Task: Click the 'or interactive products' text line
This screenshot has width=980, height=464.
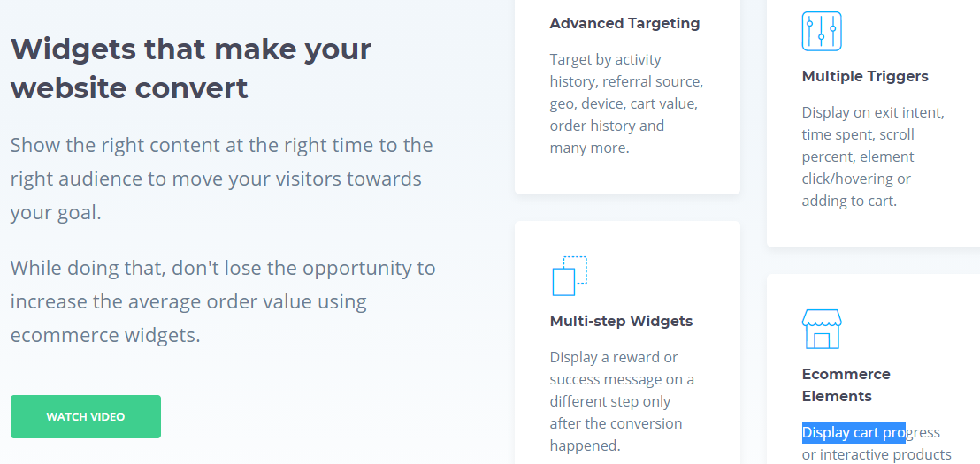Action: (877, 454)
